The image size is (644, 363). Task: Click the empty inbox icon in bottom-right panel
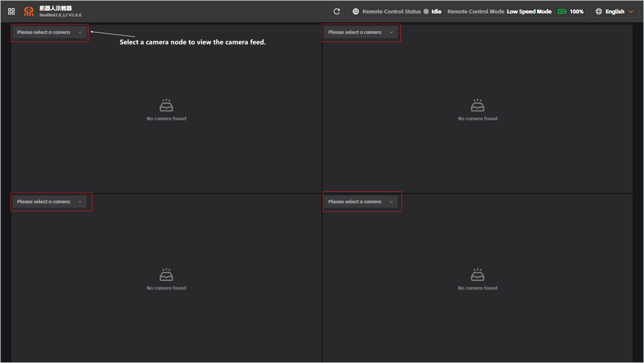478,275
